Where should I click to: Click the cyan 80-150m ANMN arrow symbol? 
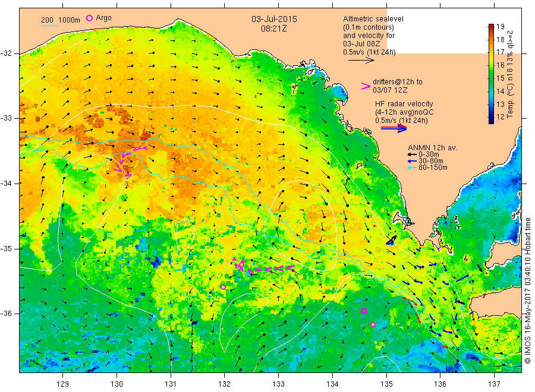(x=412, y=167)
